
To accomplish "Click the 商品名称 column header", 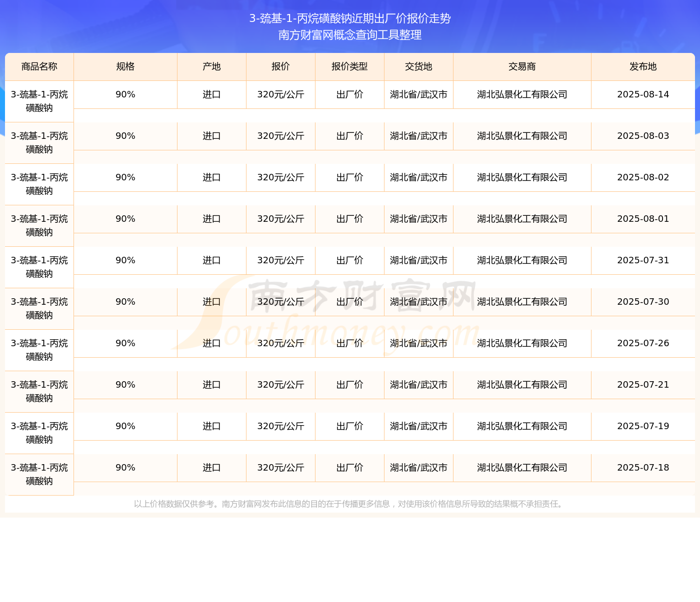I will pos(39,66).
